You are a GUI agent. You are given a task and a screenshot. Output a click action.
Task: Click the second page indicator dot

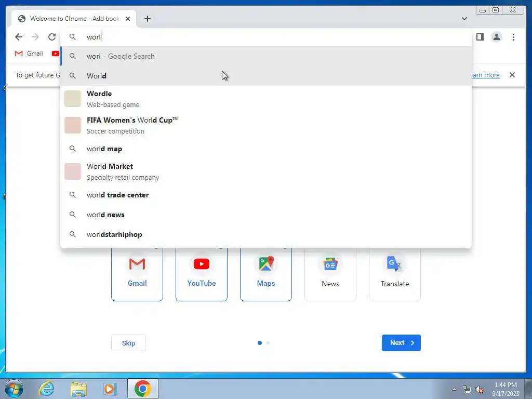coord(268,343)
